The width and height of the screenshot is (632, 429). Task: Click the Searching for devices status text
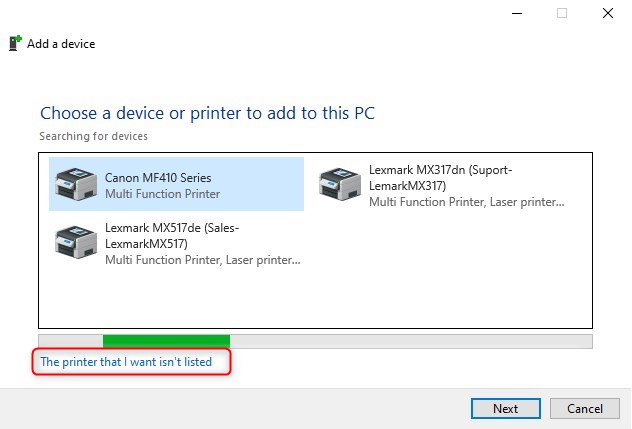94,136
